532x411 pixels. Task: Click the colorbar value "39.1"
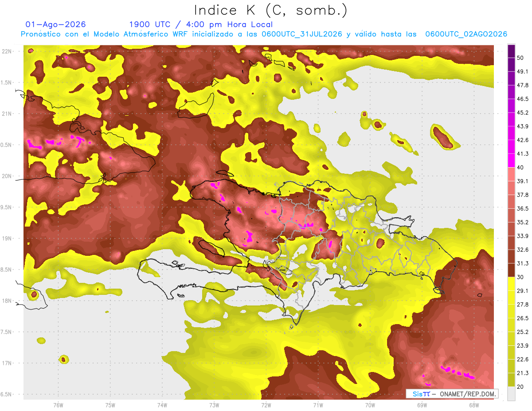pos(522,181)
